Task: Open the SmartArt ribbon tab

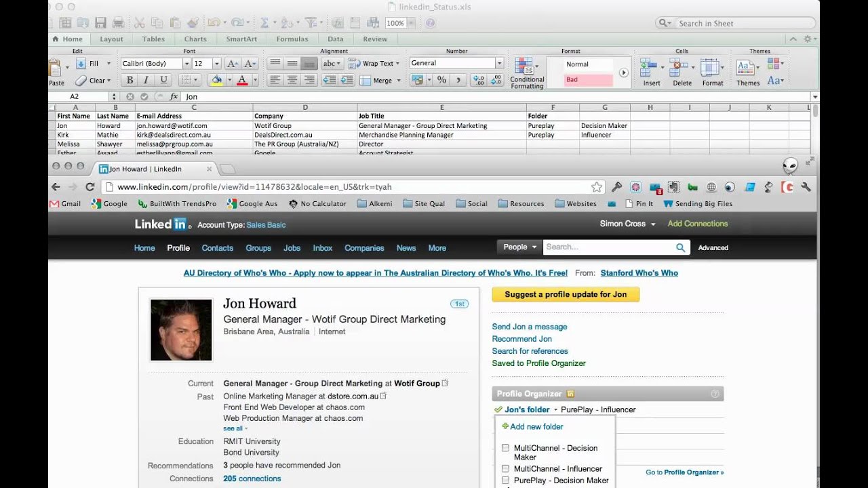Action: (241, 39)
